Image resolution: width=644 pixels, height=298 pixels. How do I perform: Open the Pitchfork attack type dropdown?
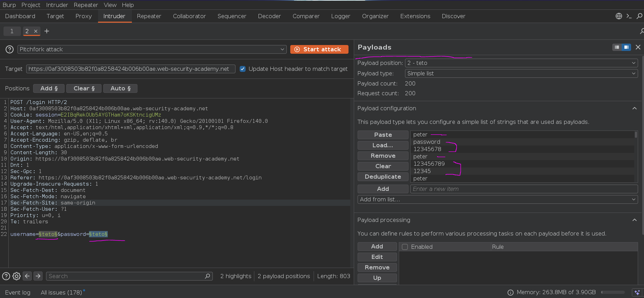[x=152, y=50]
